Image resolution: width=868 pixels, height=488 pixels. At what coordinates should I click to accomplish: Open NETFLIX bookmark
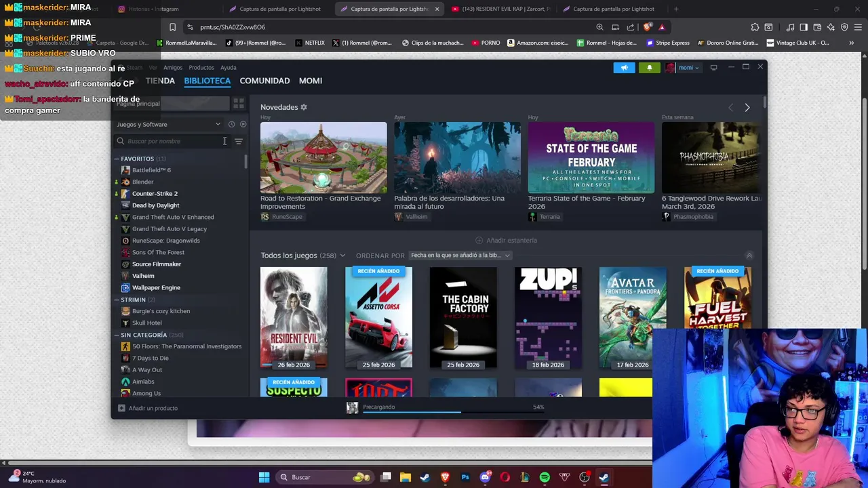point(309,43)
